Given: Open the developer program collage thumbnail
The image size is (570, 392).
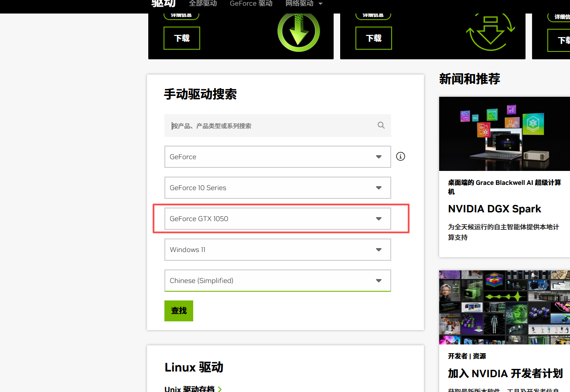Looking at the screenshot, I should coord(505,307).
